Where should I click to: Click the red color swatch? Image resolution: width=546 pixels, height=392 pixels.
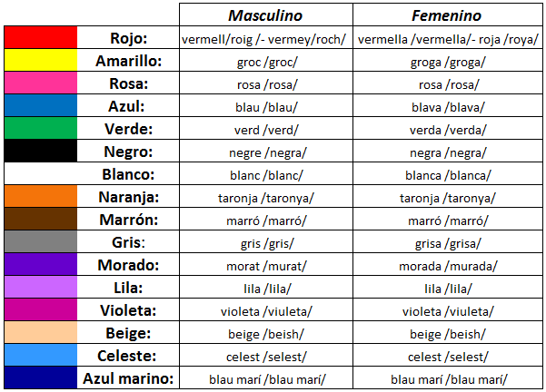click(x=40, y=38)
